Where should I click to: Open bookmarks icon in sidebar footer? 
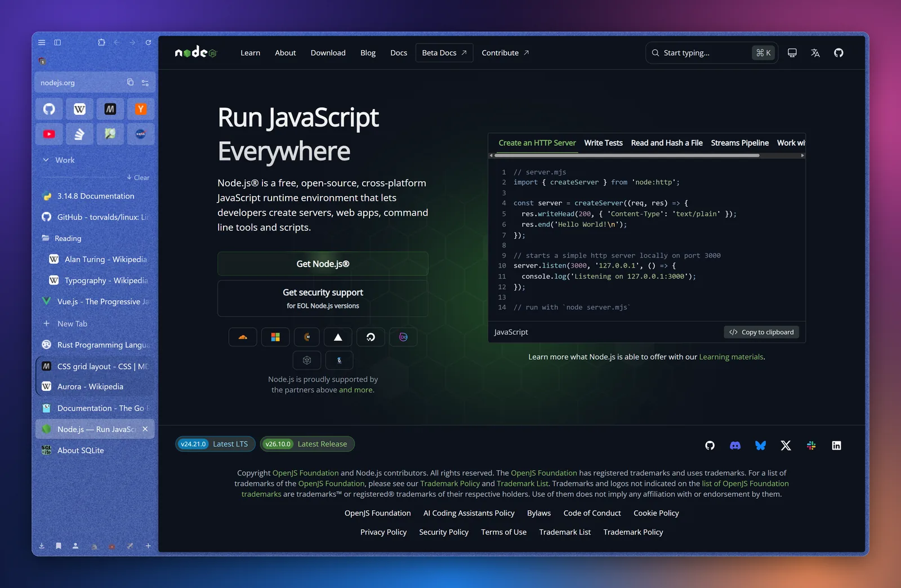(59, 546)
